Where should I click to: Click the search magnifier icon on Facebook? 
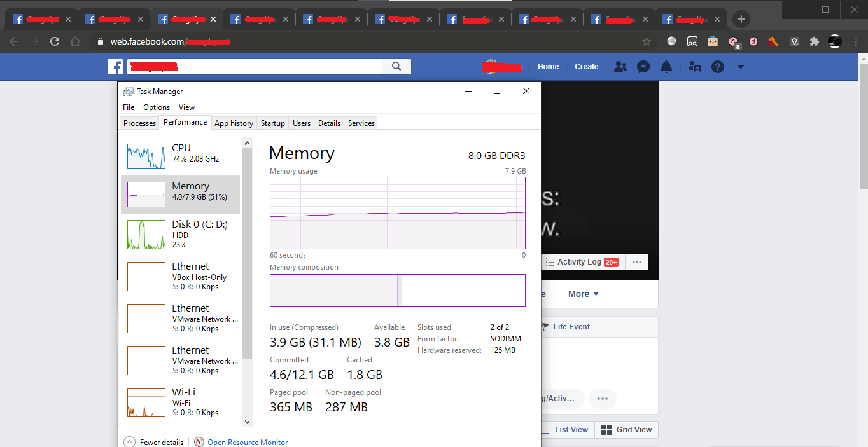pos(396,66)
